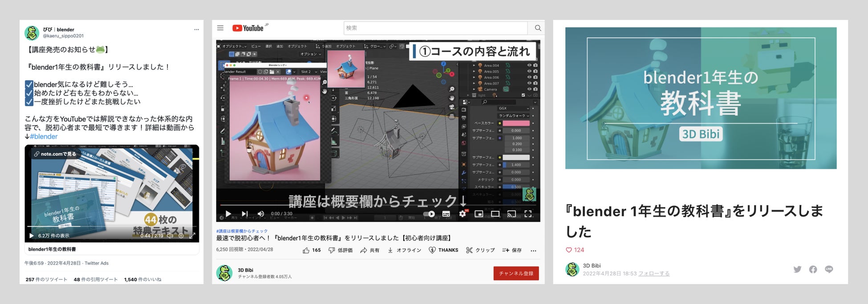Mute the YouTube player volume
868x304 pixels.
click(261, 214)
